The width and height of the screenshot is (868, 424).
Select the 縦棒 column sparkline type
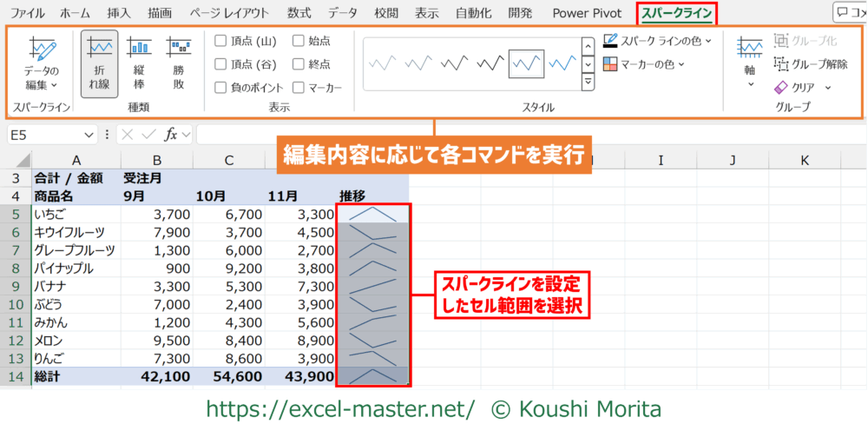click(139, 63)
